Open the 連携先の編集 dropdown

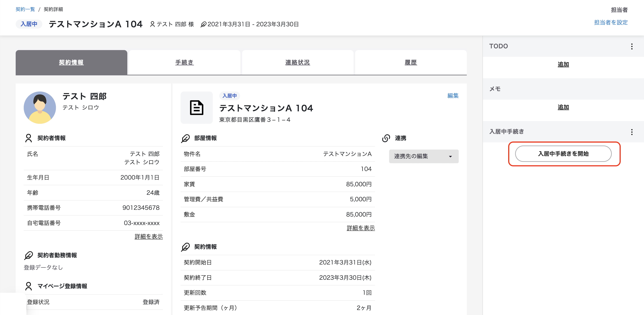point(424,156)
